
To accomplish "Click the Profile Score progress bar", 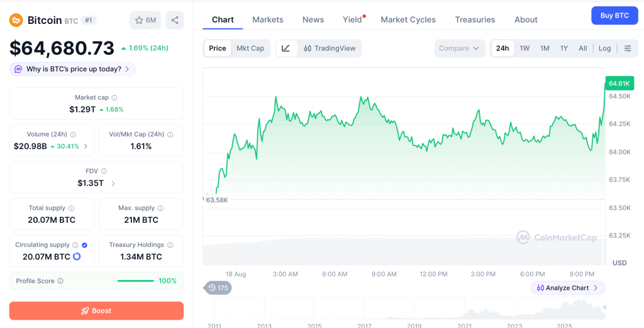I will click(x=136, y=281).
